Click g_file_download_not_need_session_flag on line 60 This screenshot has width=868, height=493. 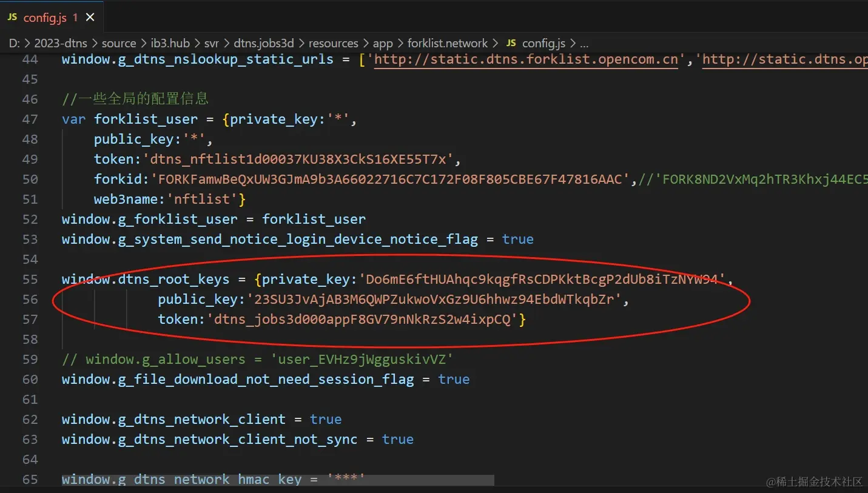pyautogui.click(x=266, y=380)
